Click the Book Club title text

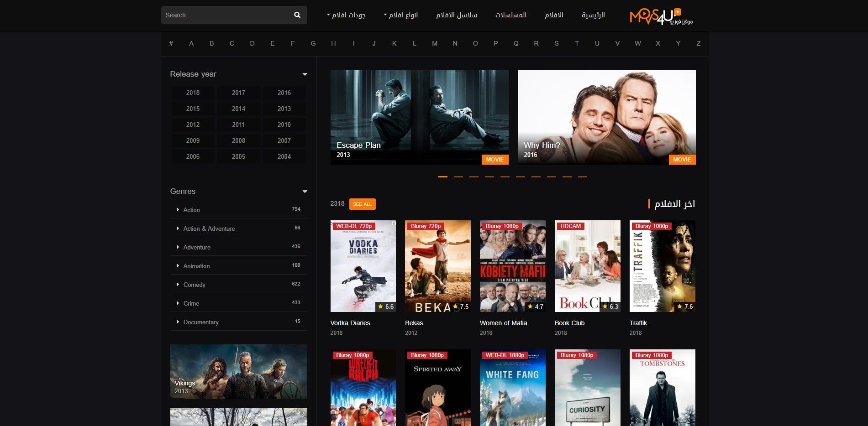tap(569, 323)
